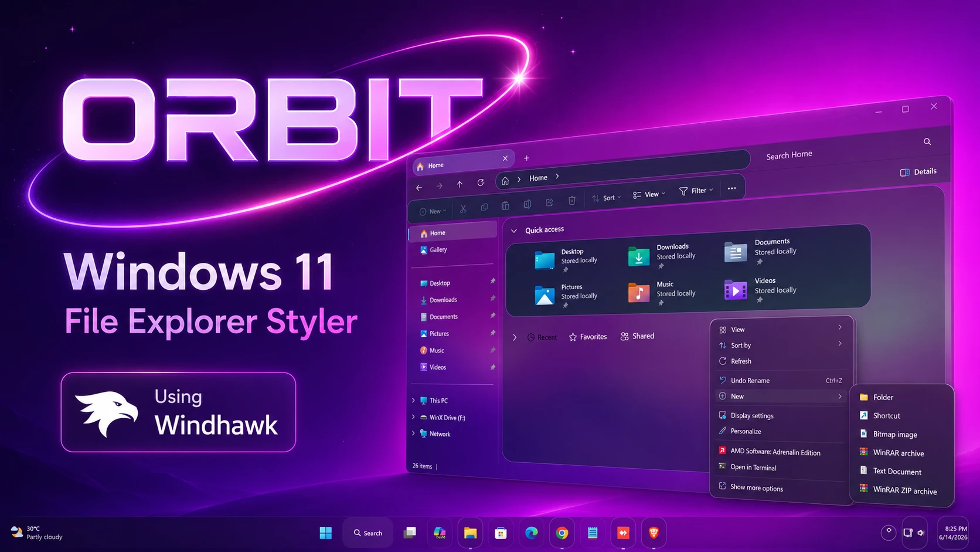Open File Explorer from the taskbar
The image size is (980, 552).
pos(470,533)
